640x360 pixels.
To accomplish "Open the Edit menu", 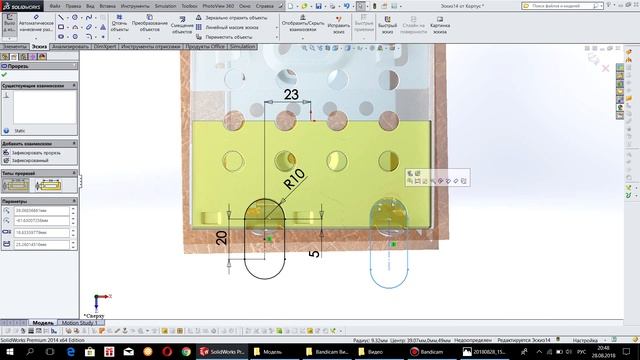I will 73,6.
